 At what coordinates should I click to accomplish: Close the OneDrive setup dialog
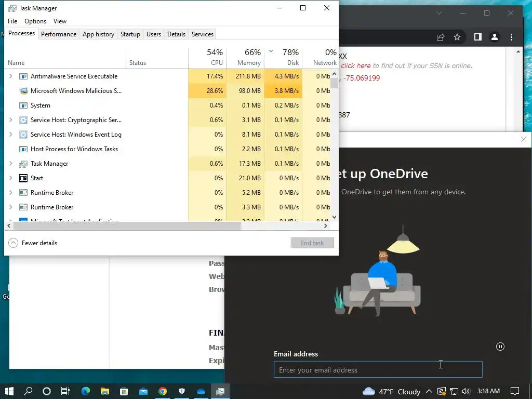[x=524, y=139]
